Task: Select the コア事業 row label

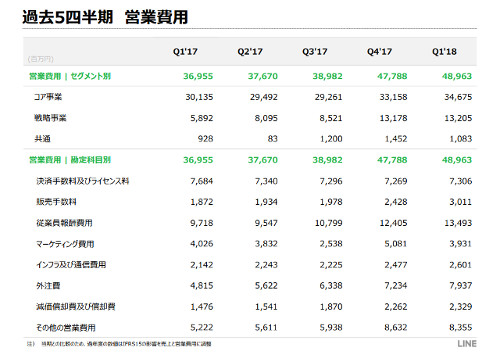Action: (x=48, y=97)
